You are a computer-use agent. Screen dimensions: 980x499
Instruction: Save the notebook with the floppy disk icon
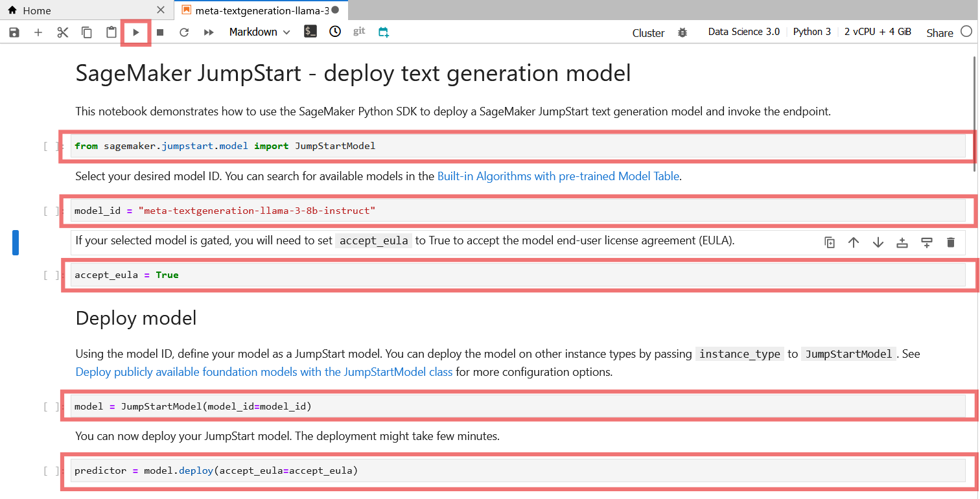tap(14, 32)
